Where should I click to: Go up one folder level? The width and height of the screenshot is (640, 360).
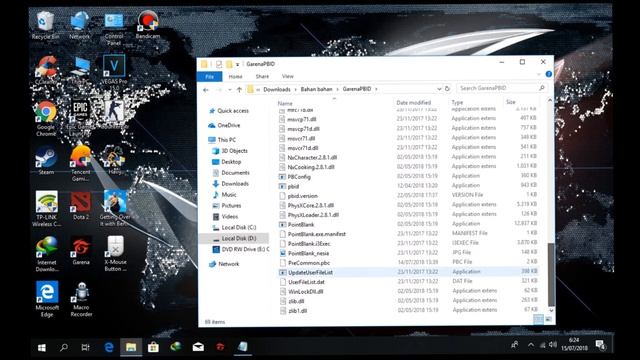[x=239, y=89]
